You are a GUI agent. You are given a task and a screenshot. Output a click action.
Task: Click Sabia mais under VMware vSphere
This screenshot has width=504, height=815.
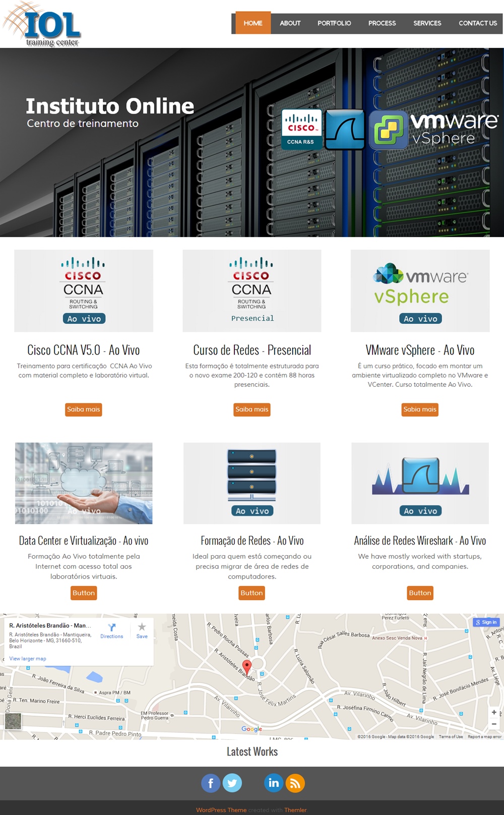[420, 410]
